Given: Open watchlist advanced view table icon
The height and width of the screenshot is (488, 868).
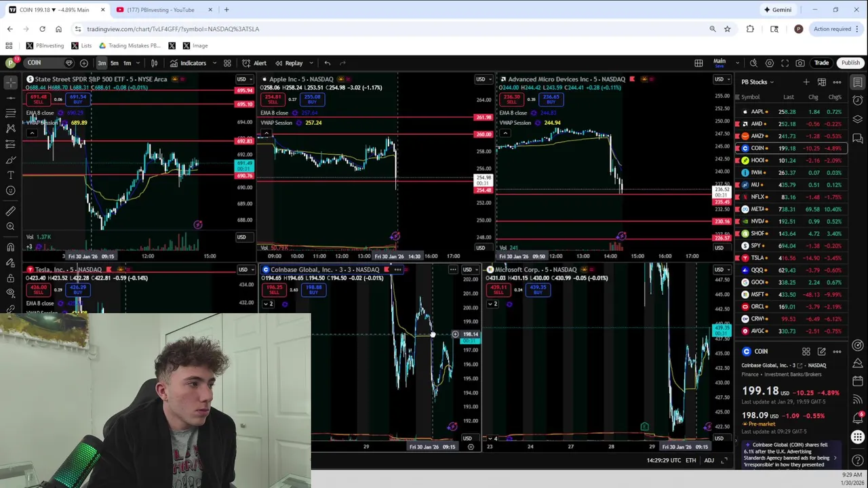Looking at the screenshot, I should point(821,82).
